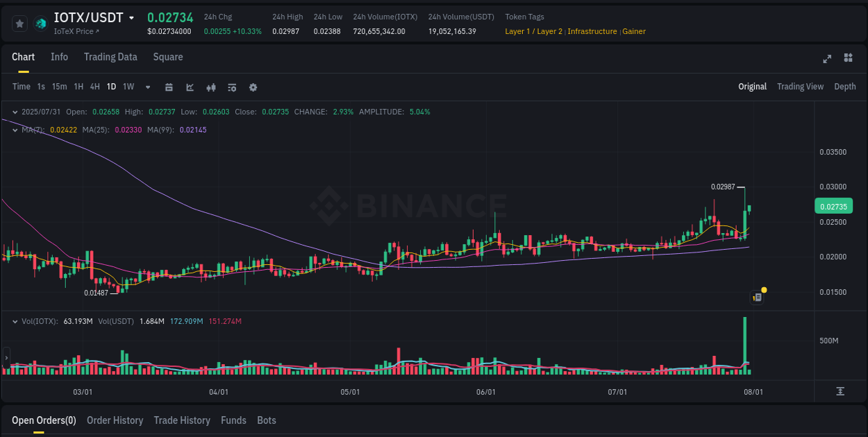Open the technical indicators icon
Screen dimensions: 868x437
coord(210,87)
